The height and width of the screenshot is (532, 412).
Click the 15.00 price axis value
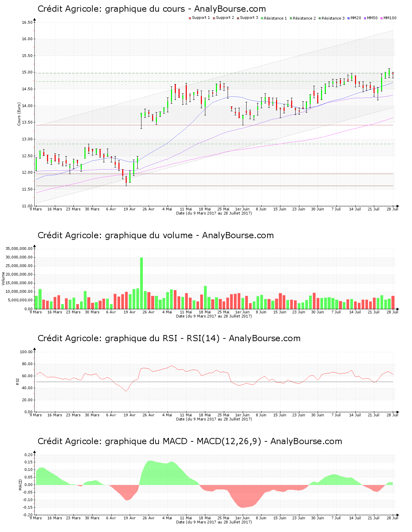(27, 72)
